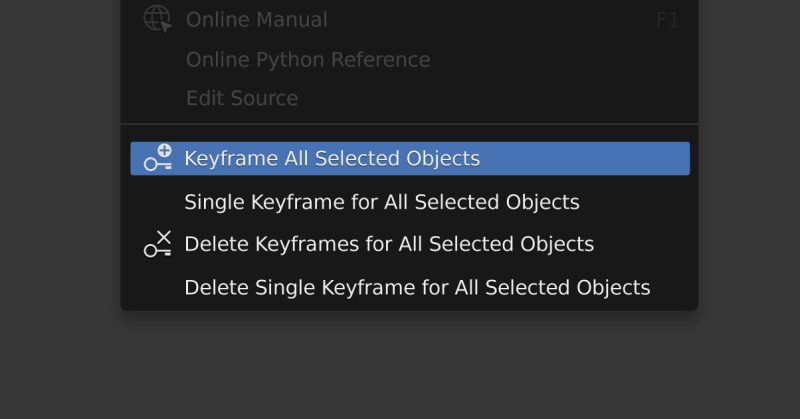
Task: Choose Edit Source from the context menu
Action: point(242,98)
